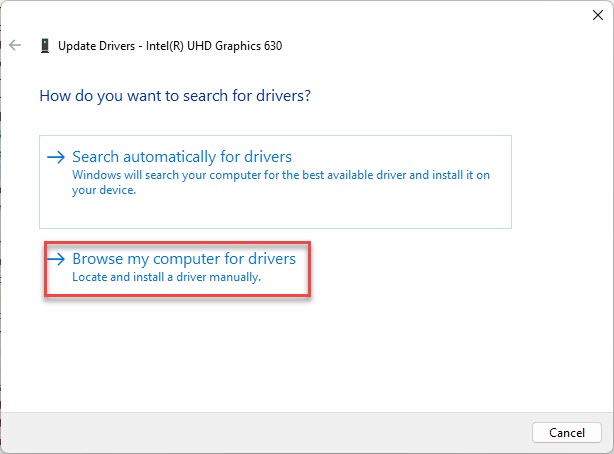Click the 'How do you want to search for drivers?' heading
This screenshot has width=614, height=454.
pos(175,96)
